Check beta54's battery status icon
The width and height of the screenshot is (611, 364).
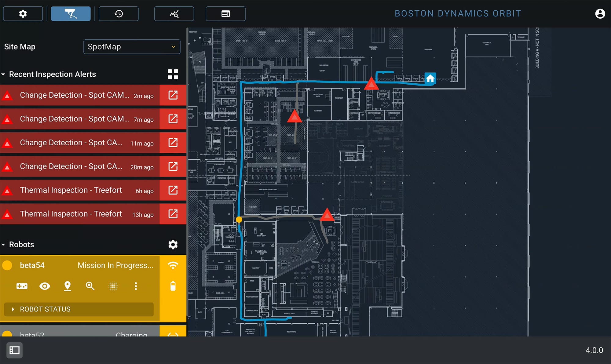[173, 286]
